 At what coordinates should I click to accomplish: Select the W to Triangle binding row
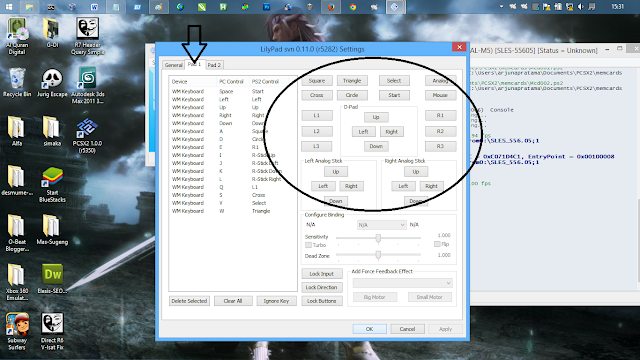click(233, 211)
